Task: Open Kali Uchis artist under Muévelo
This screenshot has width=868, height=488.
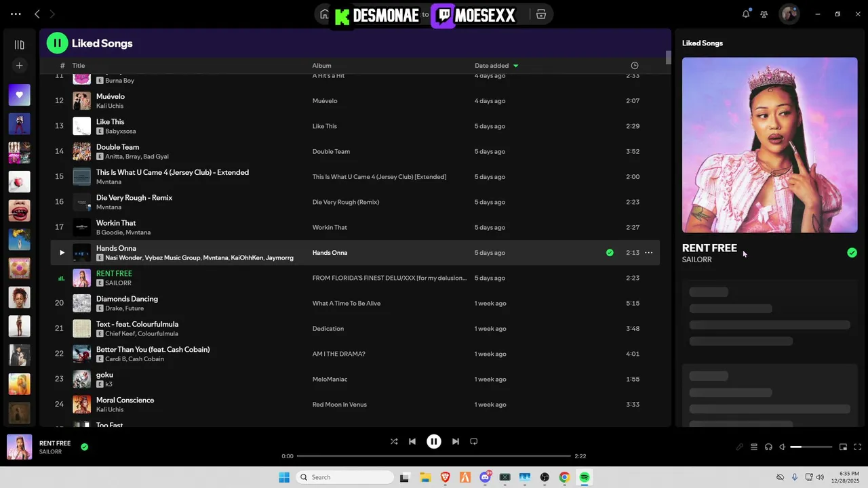Action: tap(110, 106)
